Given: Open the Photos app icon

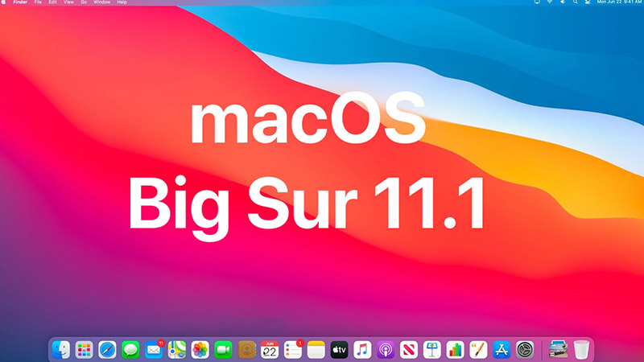Looking at the screenshot, I should coord(200,350).
